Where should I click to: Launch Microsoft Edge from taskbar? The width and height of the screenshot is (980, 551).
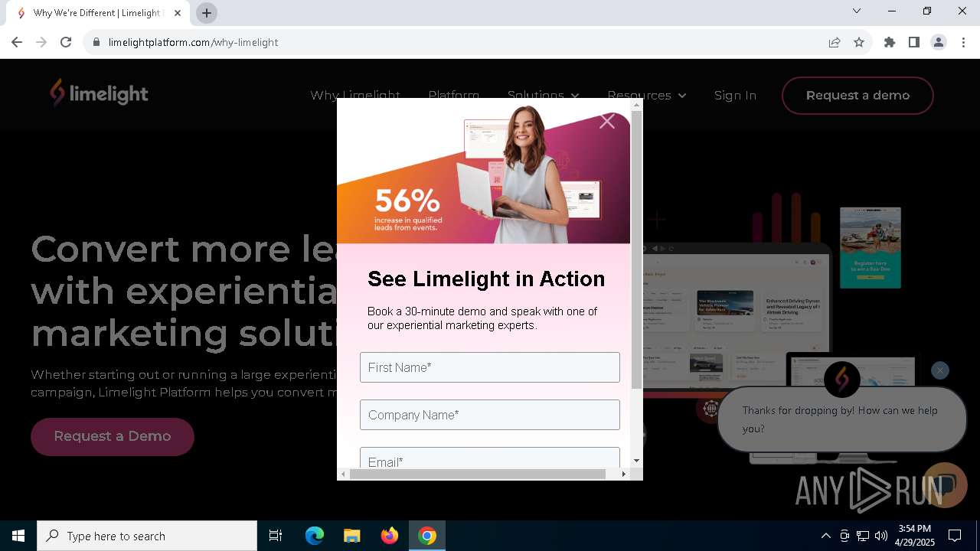315,536
